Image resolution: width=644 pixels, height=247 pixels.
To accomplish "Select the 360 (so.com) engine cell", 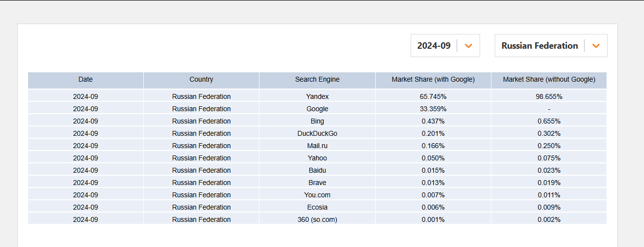I will coord(317,219).
